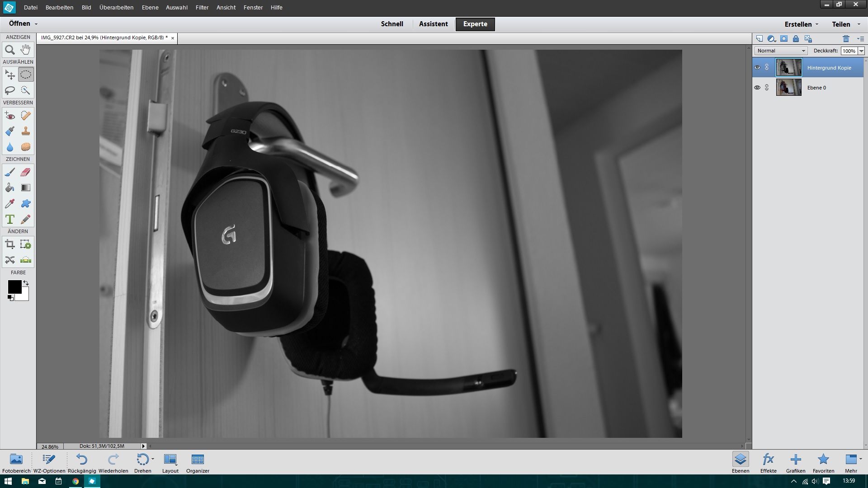The height and width of the screenshot is (488, 868).
Task: Select the Smart Brush tool
Action: pos(10,131)
